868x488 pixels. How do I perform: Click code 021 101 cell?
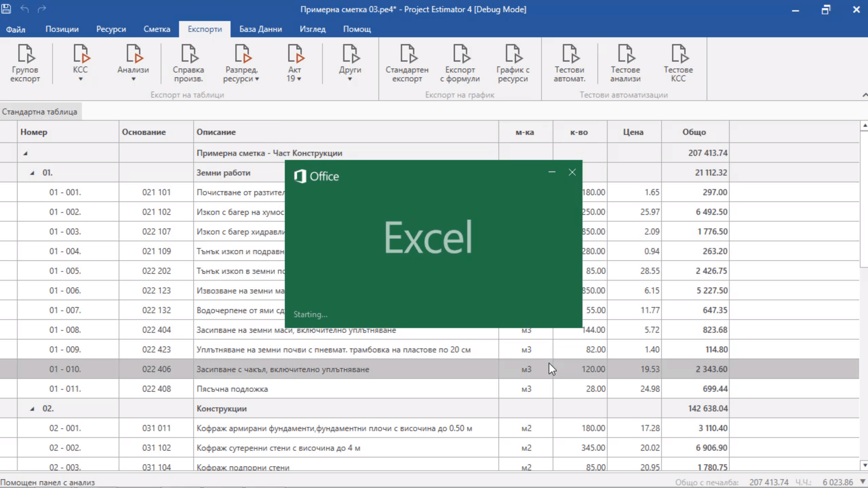coord(156,192)
